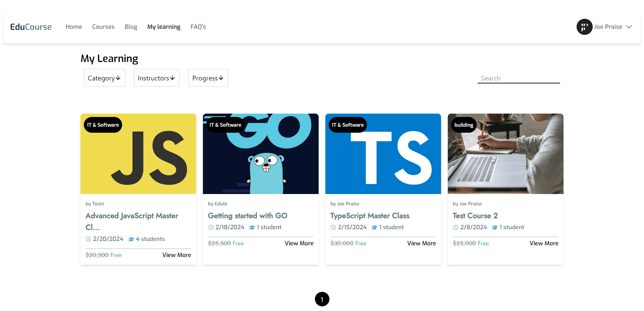Select the FAQ's menu item

(x=198, y=27)
